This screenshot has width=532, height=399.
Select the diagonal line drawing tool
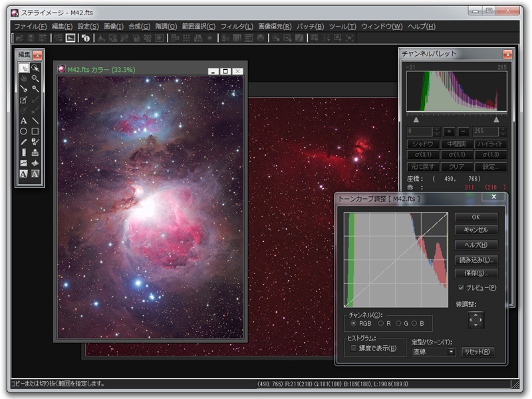35,120
